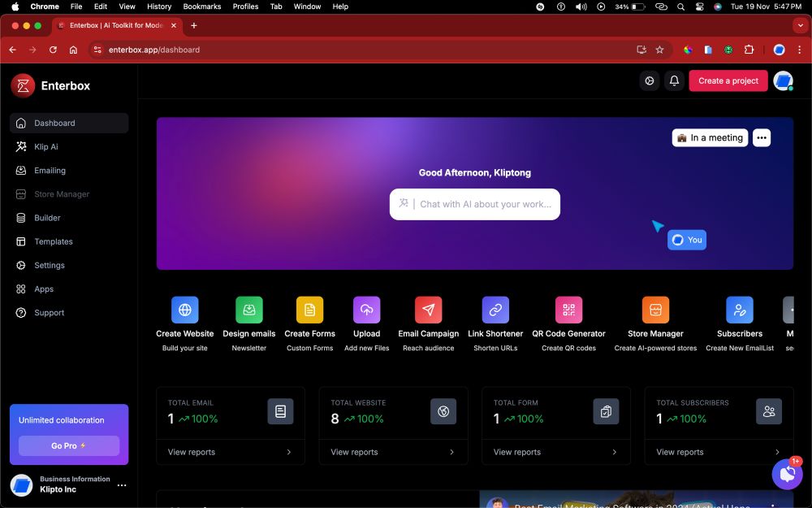View reports for Total Form

pyautogui.click(x=555, y=452)
